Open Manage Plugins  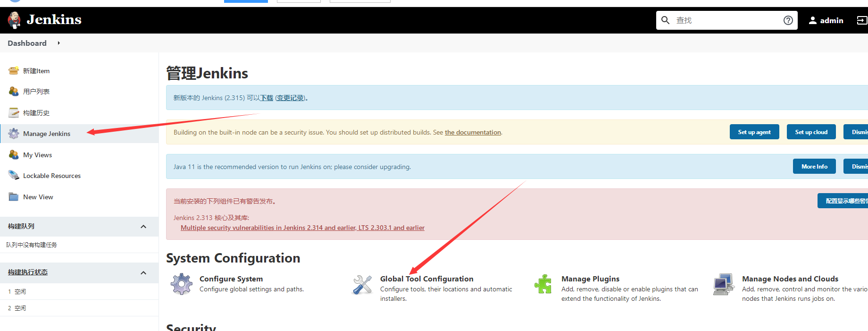(x=590, y=279)
